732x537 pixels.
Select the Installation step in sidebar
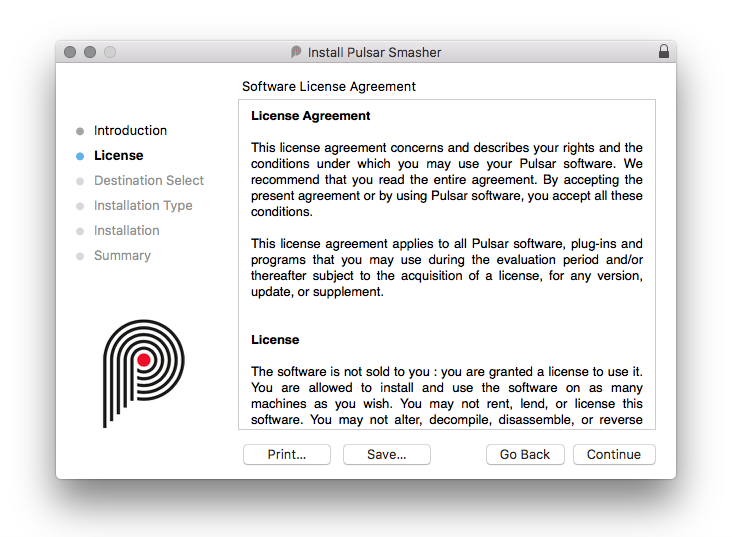(127, 231)
